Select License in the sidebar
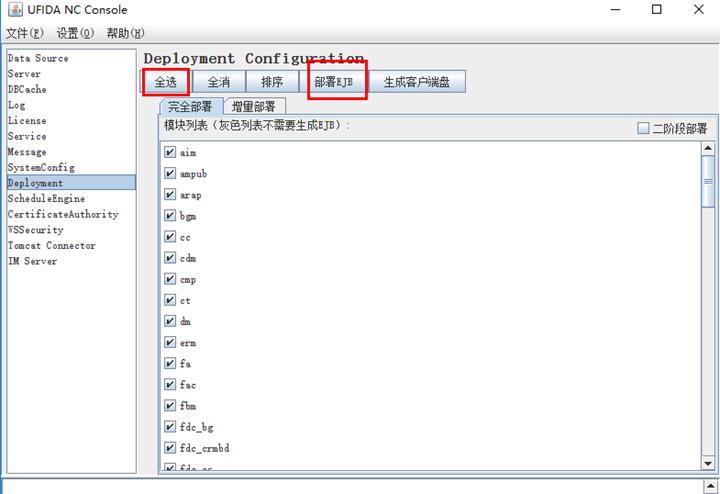This screenshot has height=494, width=720. coord(71,121)
